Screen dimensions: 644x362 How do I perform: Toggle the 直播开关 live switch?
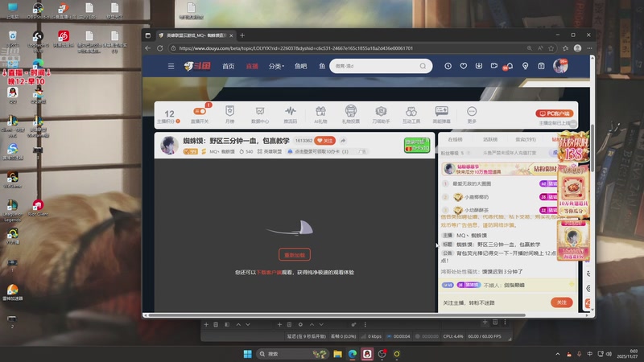(x=200, y=112)
